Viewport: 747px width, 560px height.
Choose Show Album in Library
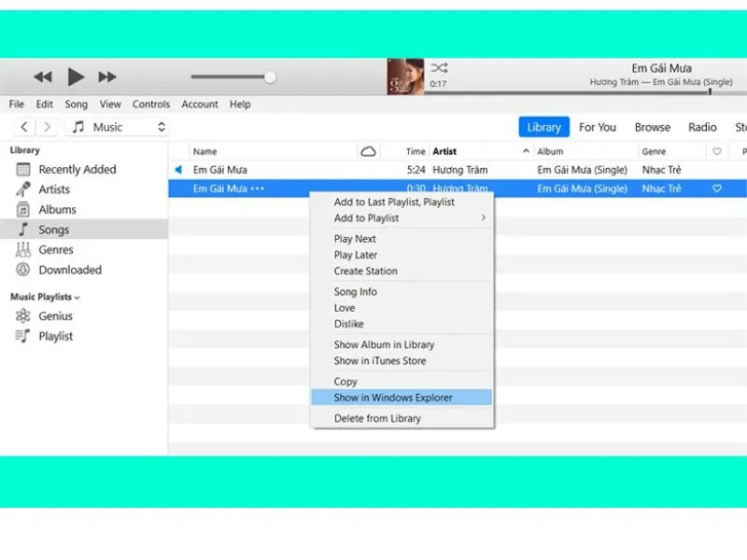click(x=384, y=344)
